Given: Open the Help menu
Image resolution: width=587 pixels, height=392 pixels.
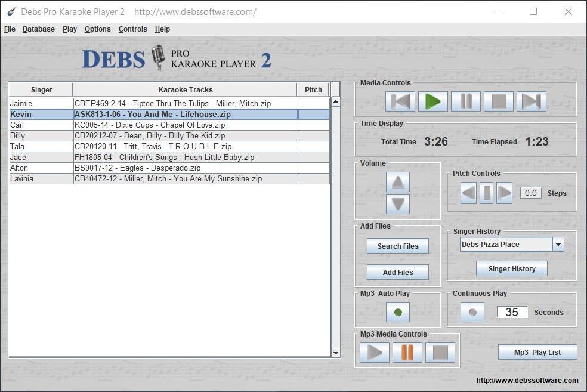Looking at the screenshot, I should click(162, 29).
